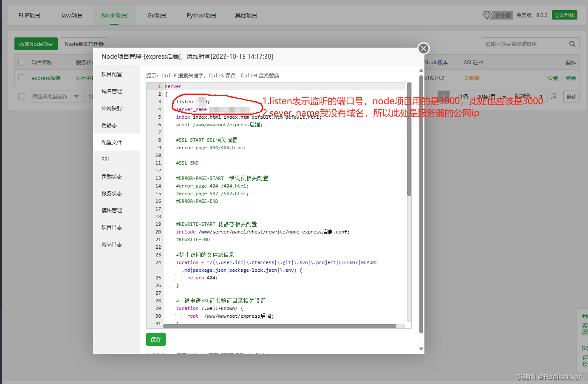Select 域名管理 in dialog sidebar
This screenshot has width=588, height=384.
coord(116,91)
